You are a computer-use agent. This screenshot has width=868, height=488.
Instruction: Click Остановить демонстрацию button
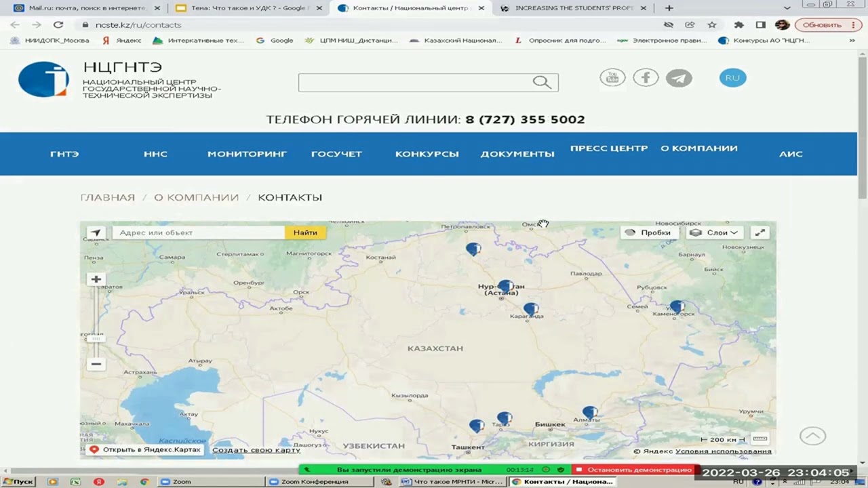[x=633, y=470]
